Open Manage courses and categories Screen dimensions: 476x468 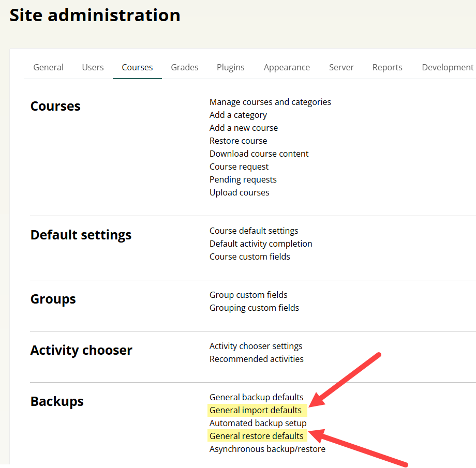point(270,102)
